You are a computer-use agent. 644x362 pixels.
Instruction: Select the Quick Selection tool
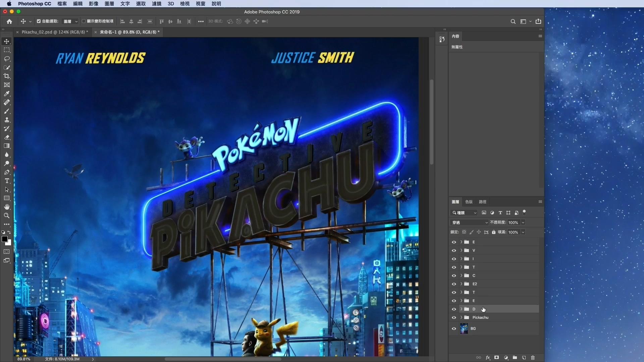[x=7, y=67]
